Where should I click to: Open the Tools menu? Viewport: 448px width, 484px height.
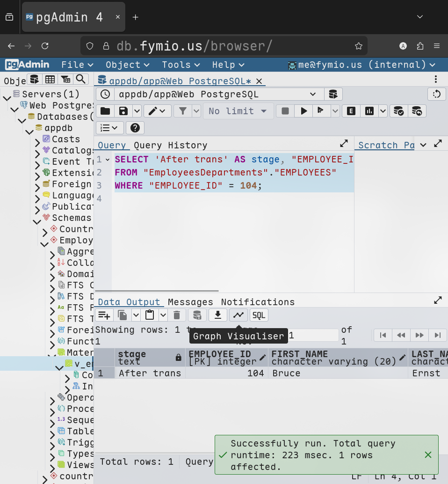181,65
